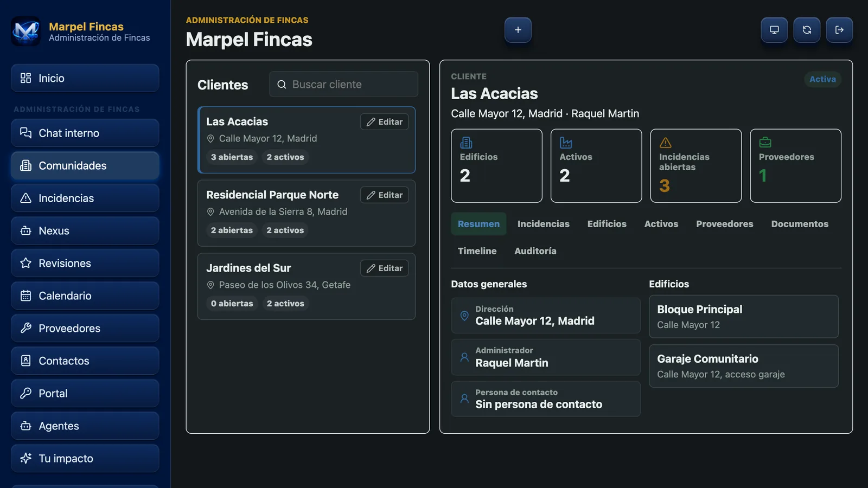868x488 pixels.
Task: Open Tu impacto sidebar item
Action: click(85, 458)
